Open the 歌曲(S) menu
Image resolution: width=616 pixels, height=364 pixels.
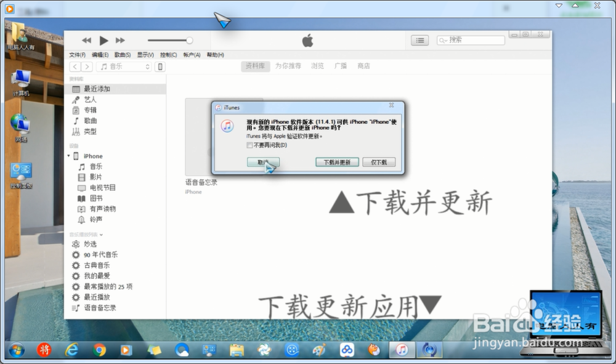coord(123,55)
